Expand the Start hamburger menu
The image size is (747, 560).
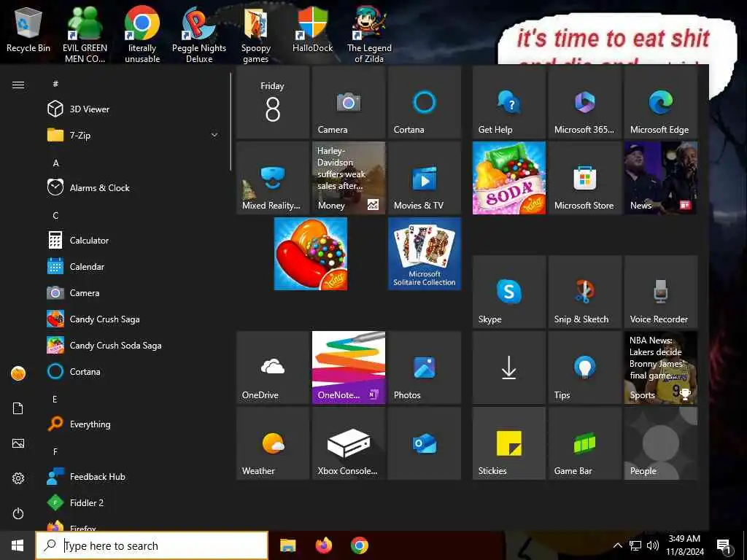tap(18, 85)
